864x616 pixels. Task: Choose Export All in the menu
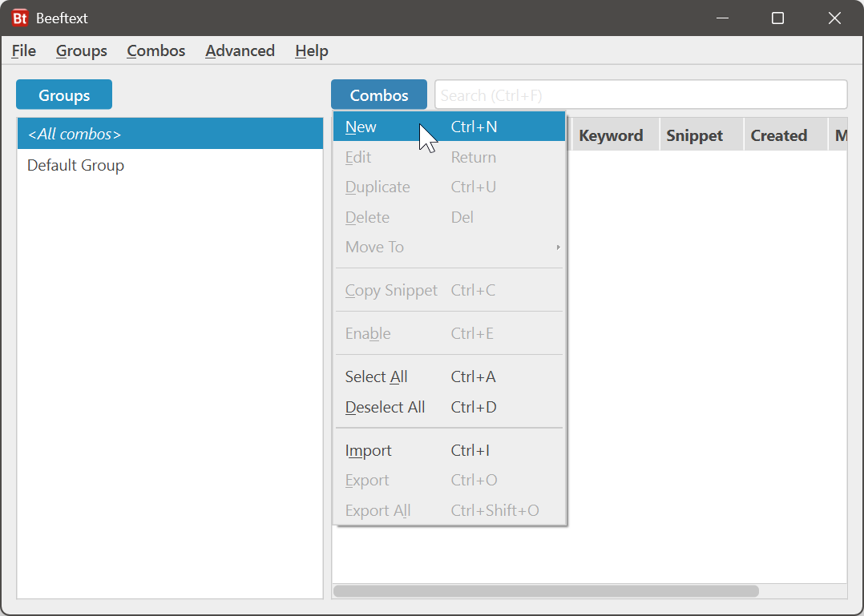(450, 510)
